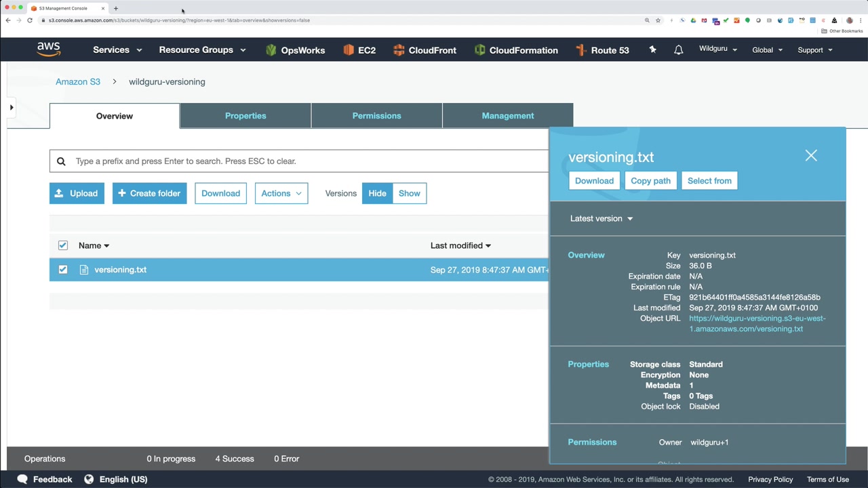This screenshot has height=488, width=868.
Task: Click the Select from button
Action: click(x=709, y=181)
